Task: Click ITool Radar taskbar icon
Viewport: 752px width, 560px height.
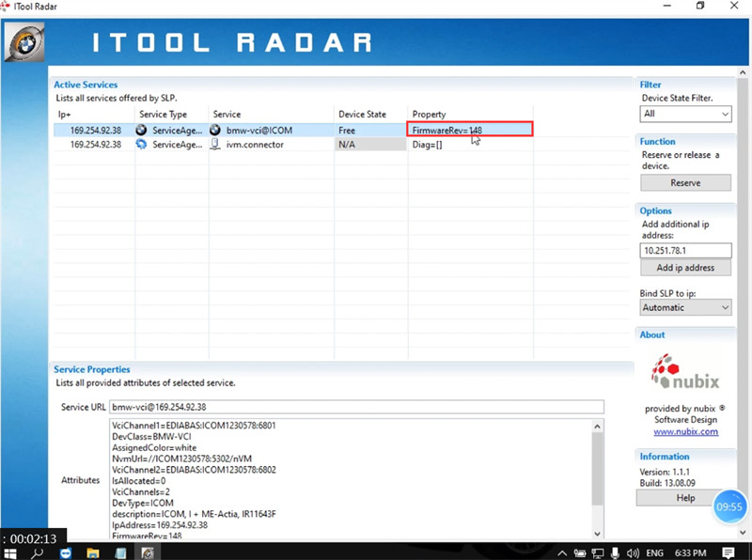Action: tap(148, 552)
